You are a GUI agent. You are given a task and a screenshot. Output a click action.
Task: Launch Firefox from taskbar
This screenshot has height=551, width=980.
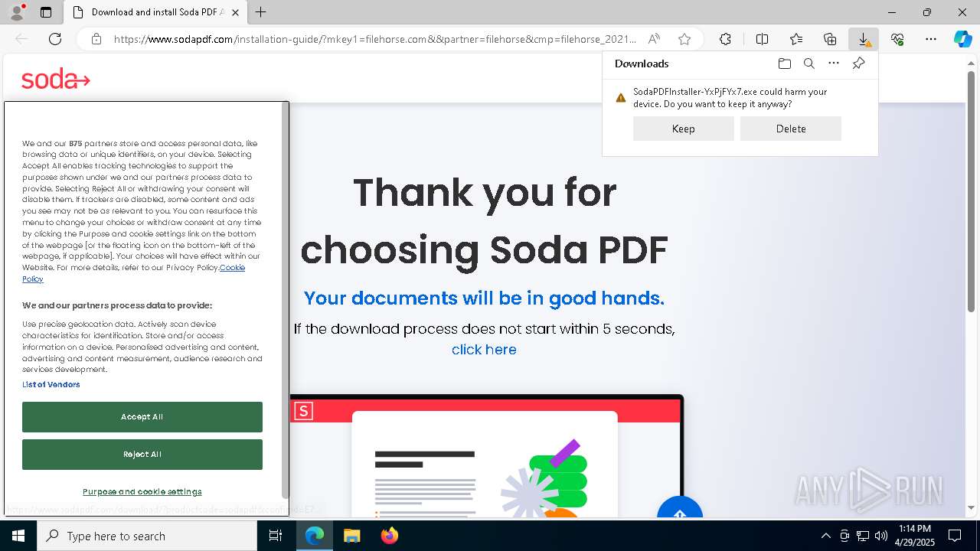click(x=390, y=536)
